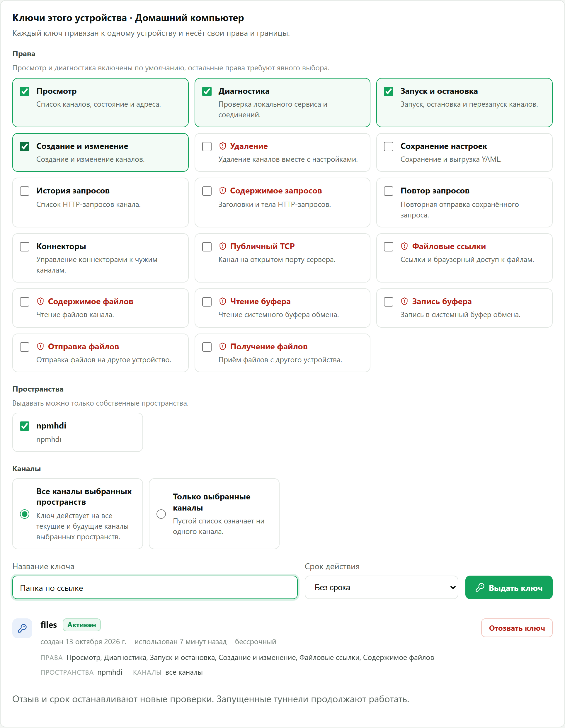Viewport: 565px width, 728px height.
Task: Click the shield icon next to Содержимое запросов
Action: 223,191
